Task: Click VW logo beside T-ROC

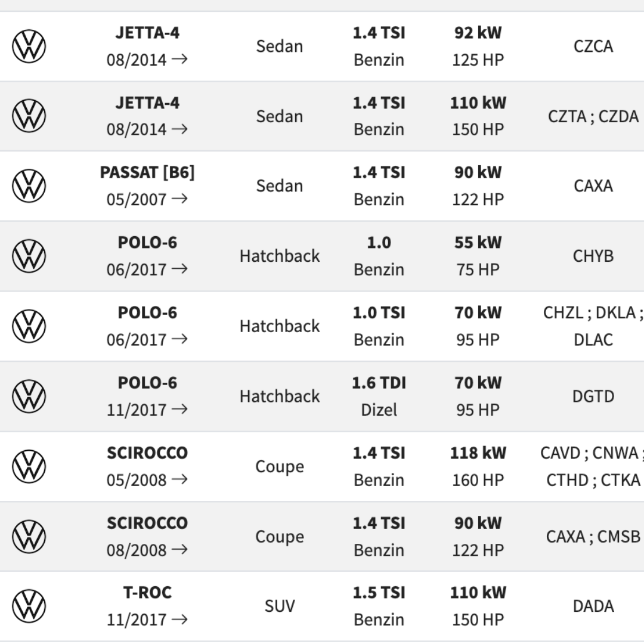Action: pos(29,606)
